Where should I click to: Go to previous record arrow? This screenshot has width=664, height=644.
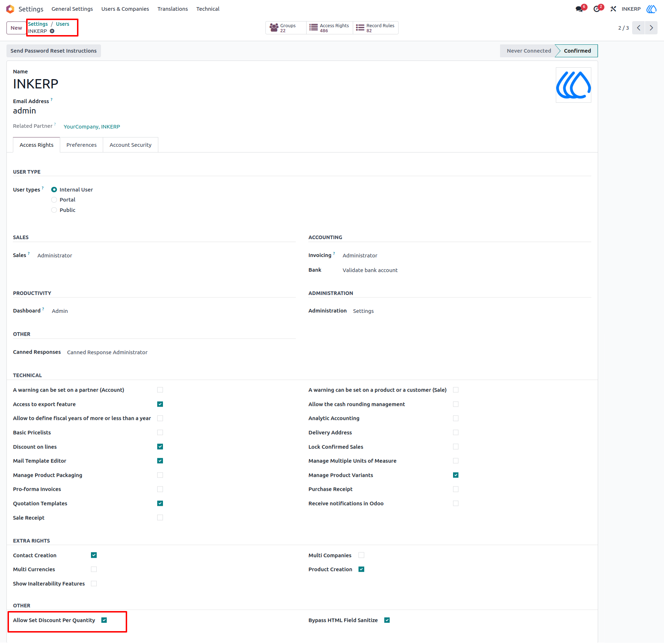click(639, 28)
